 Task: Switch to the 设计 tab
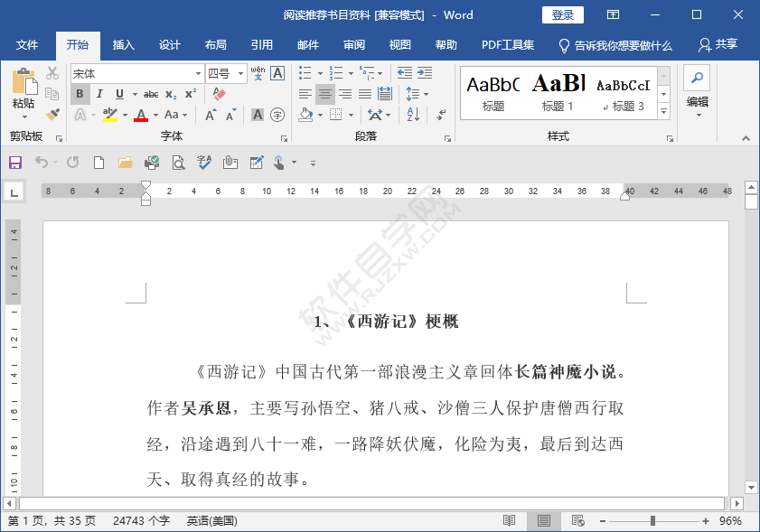170,45
